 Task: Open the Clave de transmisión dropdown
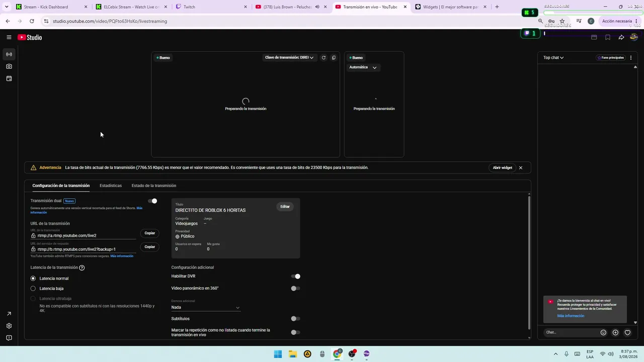(289, 58)
